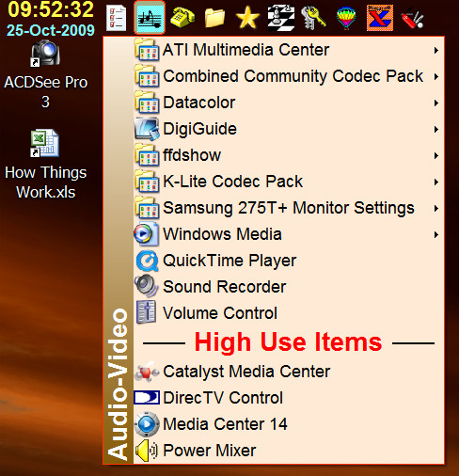Choose ffdshow from the menu
Screen dimensions: 459x476
[289, 155]
